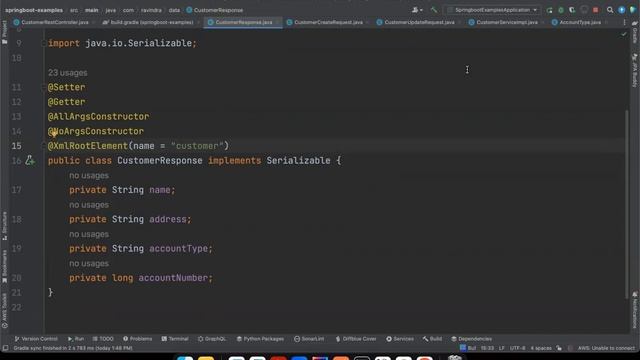The height and width of the screenshot is (360, 640).
Task: Click the 'main' breadcrumb segment
Action: (x=91, y=10)
